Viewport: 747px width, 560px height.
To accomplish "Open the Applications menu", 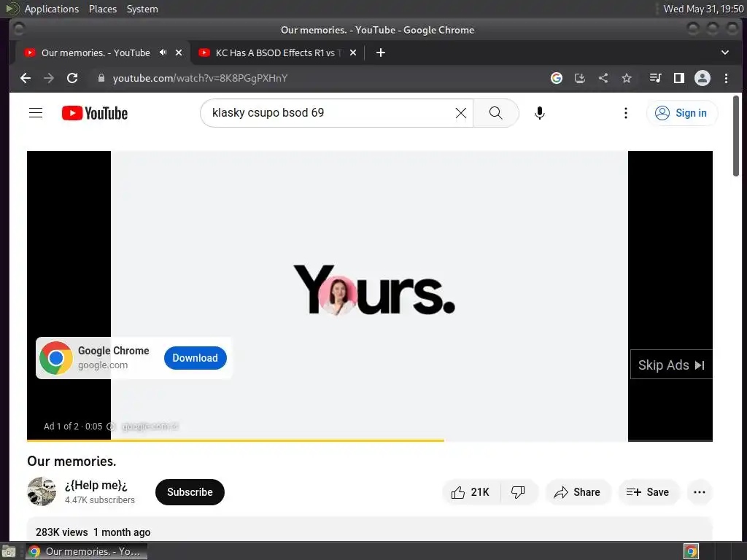I will tap(52, 9).
